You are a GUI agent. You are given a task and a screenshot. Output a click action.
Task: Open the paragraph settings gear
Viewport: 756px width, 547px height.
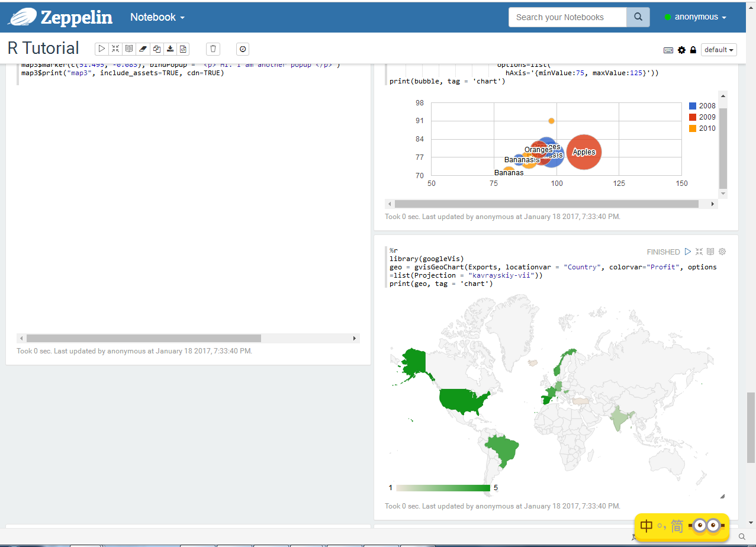point(722,252)
